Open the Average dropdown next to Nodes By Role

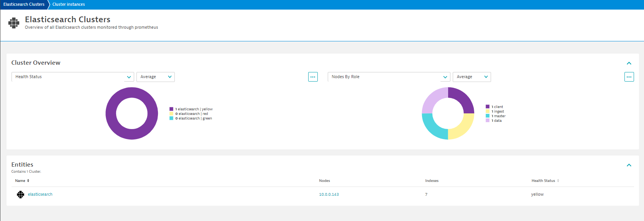pyautogui.click(x=472, y=77)
